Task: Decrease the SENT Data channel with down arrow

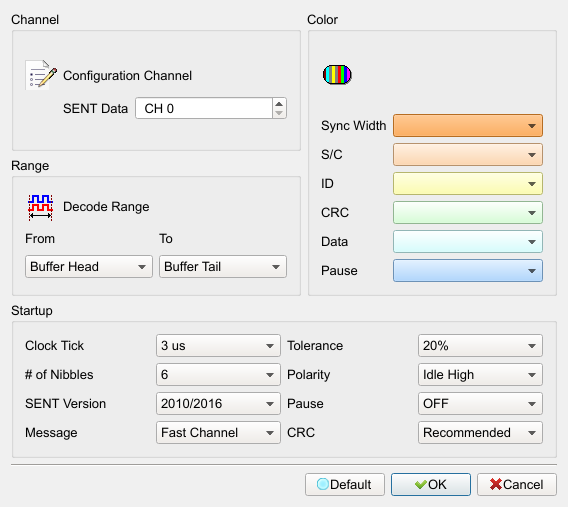Action: coord(279,113)
